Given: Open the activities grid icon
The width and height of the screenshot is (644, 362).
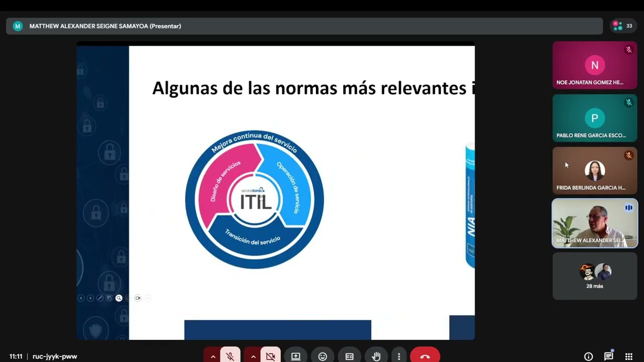Looking at the screenshot, I should pyautogui.click(x=629, y=356).
